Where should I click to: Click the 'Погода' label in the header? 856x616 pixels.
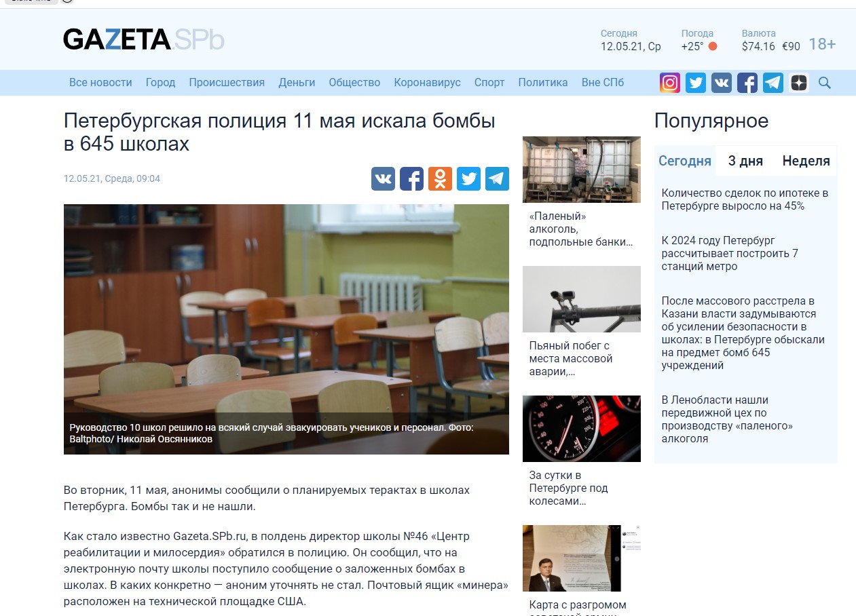coord(697,33)
